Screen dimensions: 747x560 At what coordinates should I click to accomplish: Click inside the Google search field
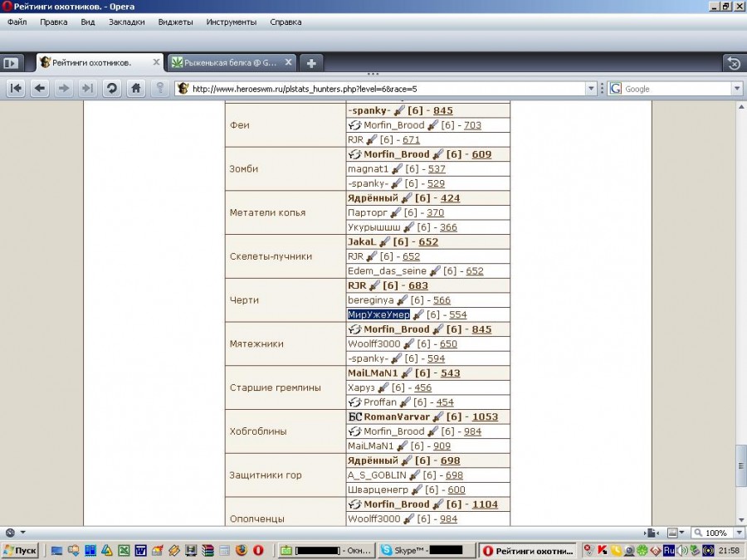[x=676, y=89]
